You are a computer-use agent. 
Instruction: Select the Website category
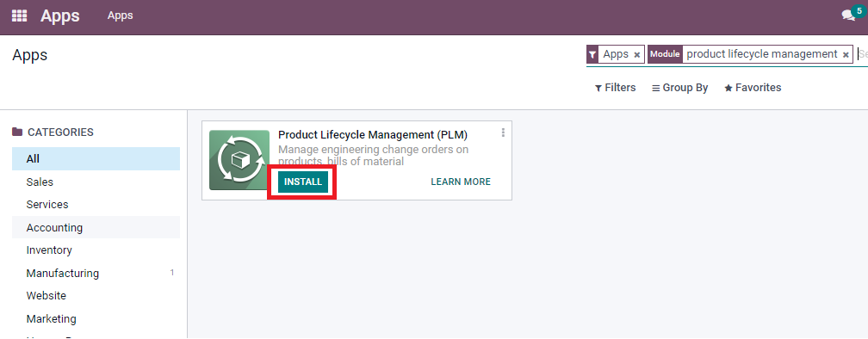(x=96, y=296)
